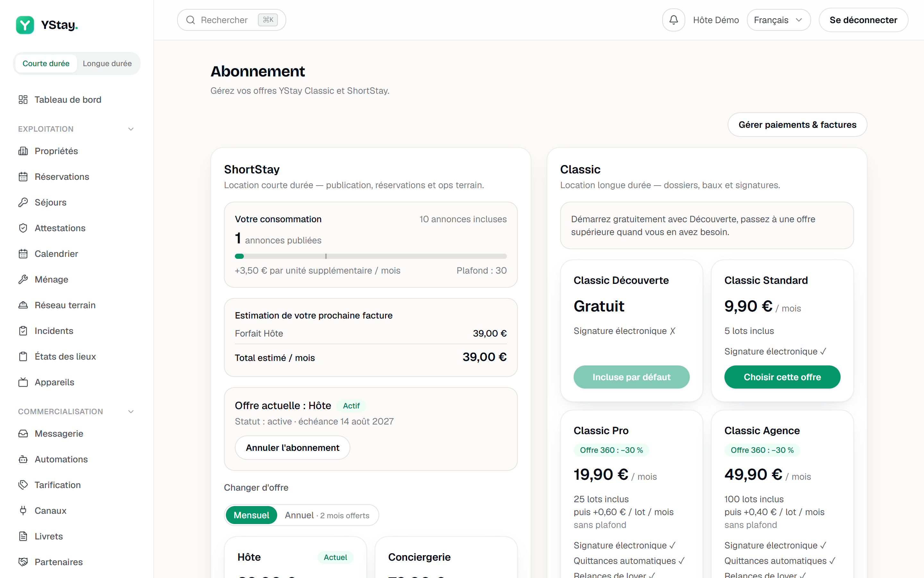Click the Automations robot icon
This screenshot has width=924, height=578.
tap(23, 459)
